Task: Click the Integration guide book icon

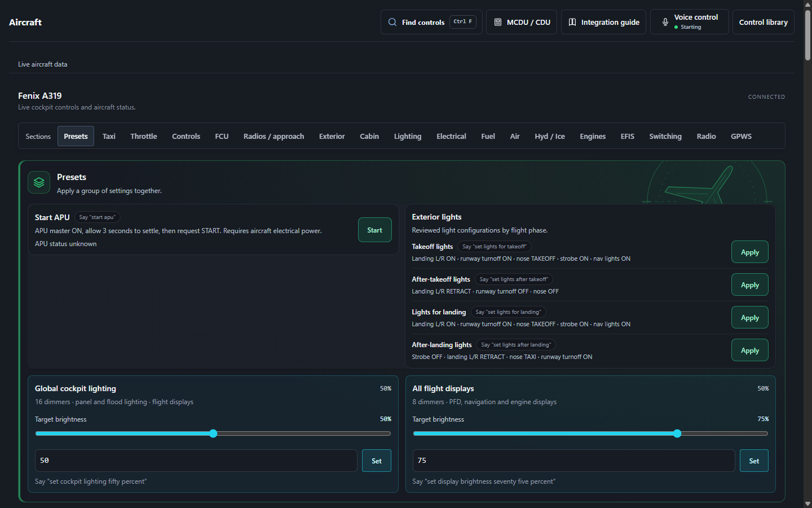Action: coord(572,22)
